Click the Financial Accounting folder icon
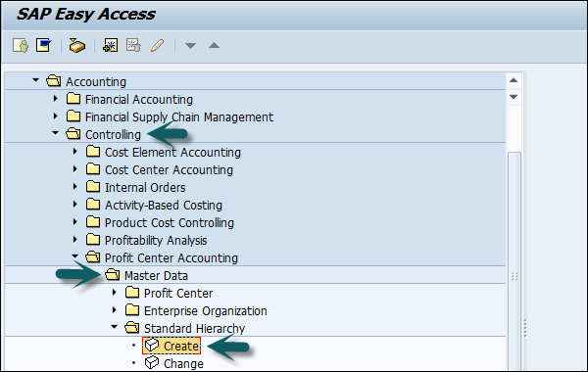The width and height of the screenshot is (588, 372). point(73,99)
